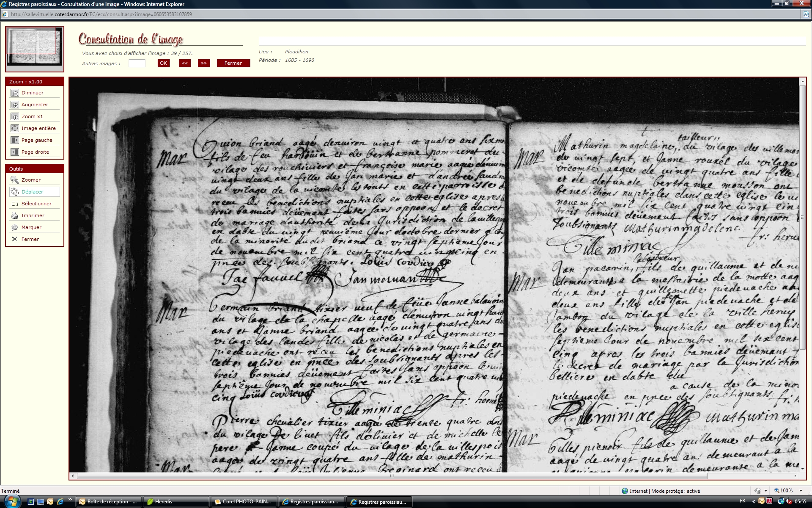
Task: Reset view with Zoom x1 icon
Action: click(x=15, y=116)
